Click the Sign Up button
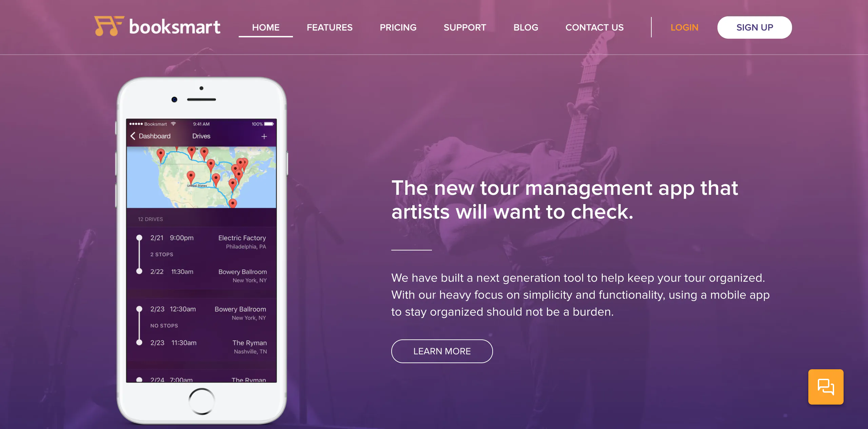This screenshot has height=429, width=868. (x=754, y=27)
